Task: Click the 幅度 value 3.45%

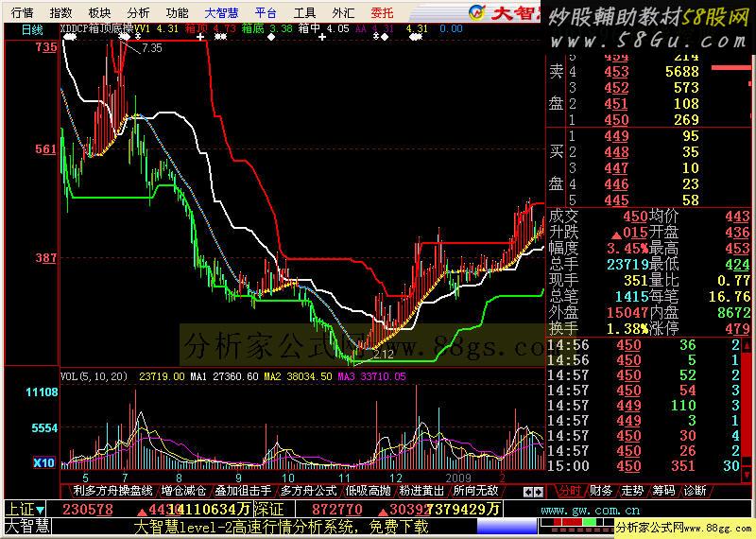Action: [627, 249]
